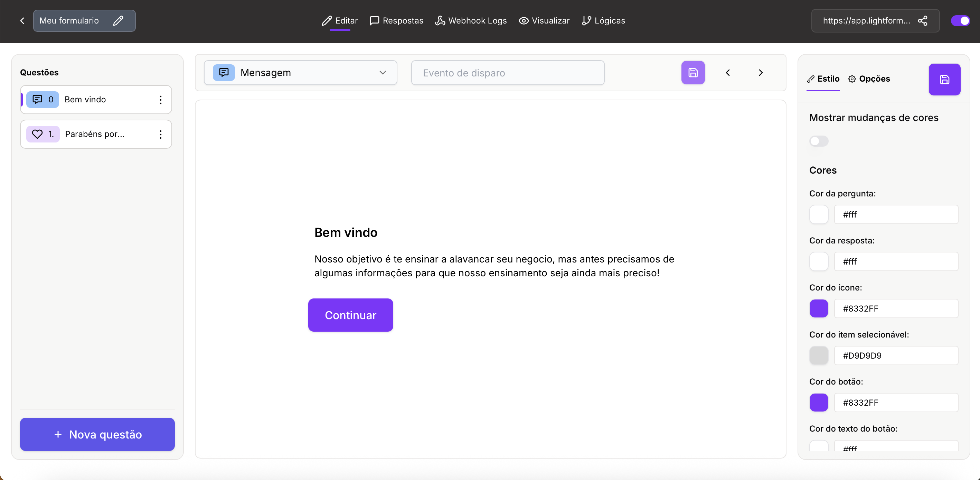Open the Mensagem question type dropdown
The width and height of the screenshot is (980, 480).
(301, 73)
